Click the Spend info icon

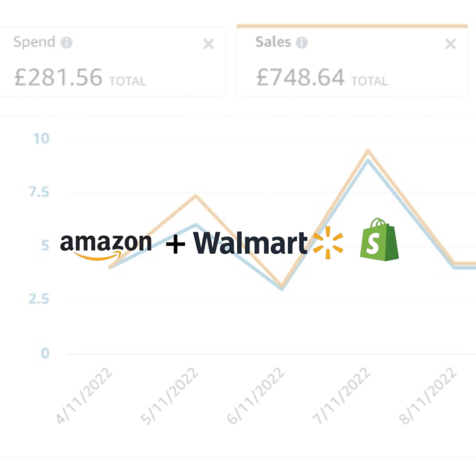pos(67,43)
